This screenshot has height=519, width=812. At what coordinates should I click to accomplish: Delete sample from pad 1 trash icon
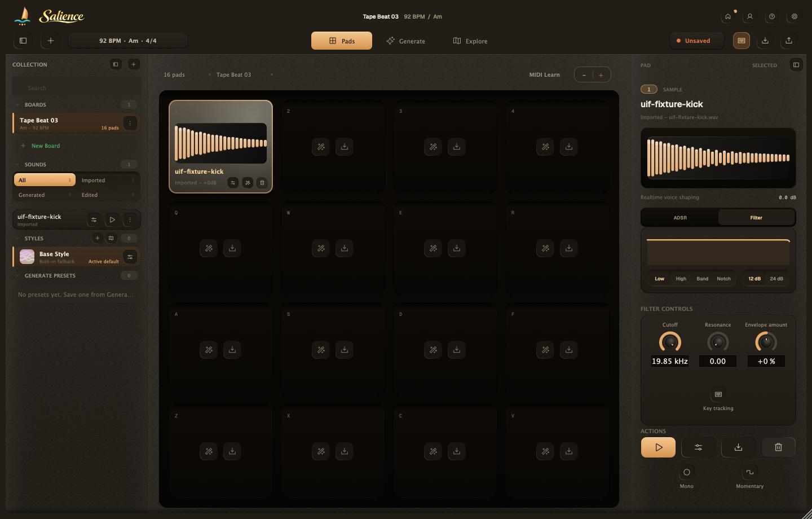[262, 183]
